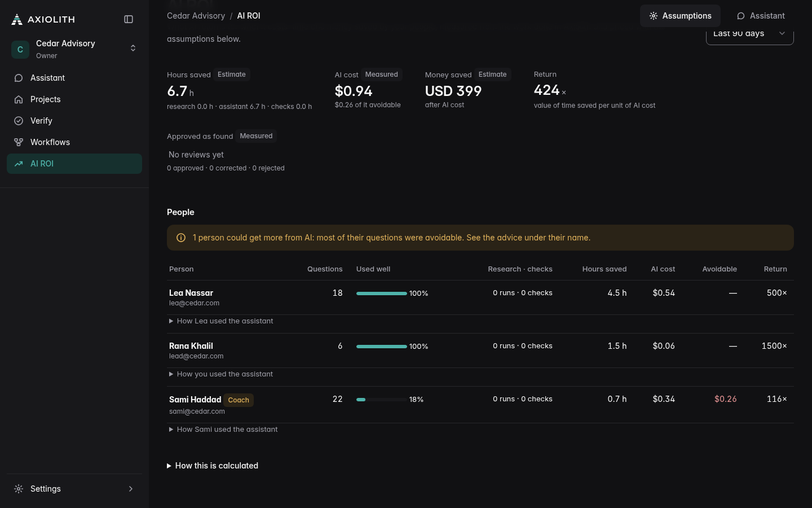Click the Sami Haddad name

[x=195, y=400]
